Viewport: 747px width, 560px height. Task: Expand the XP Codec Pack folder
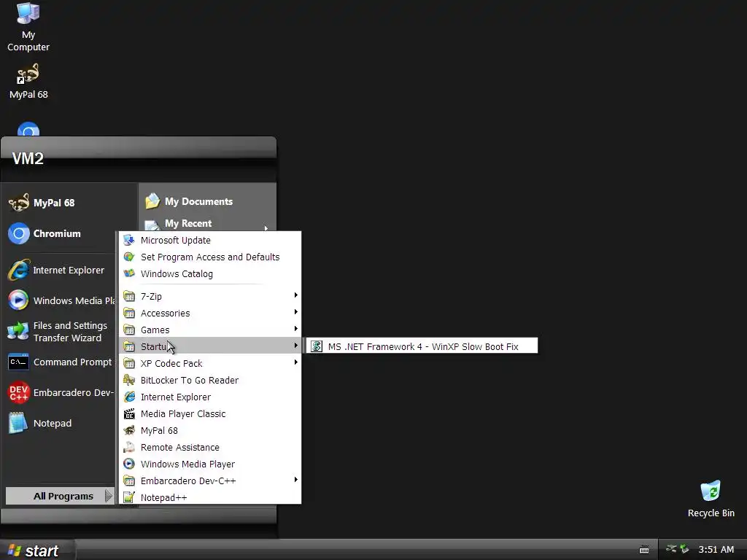209,363
